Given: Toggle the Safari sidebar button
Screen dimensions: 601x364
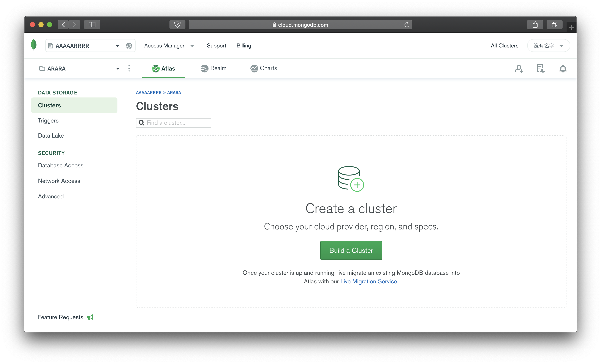Looking at the screenshot, I should point(92,25).
